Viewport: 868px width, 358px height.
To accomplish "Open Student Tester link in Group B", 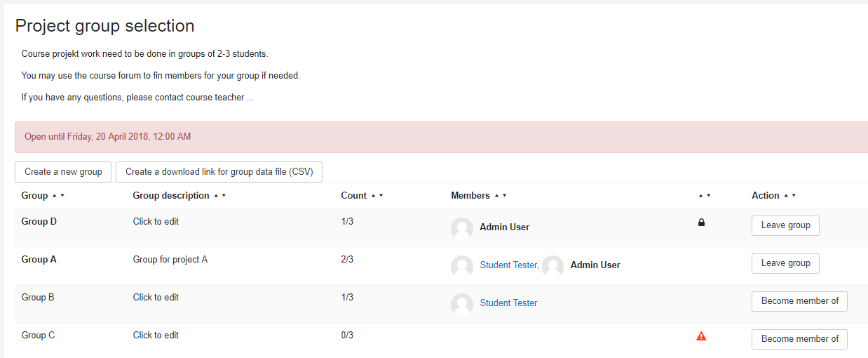I will click(x=508, y=303).
